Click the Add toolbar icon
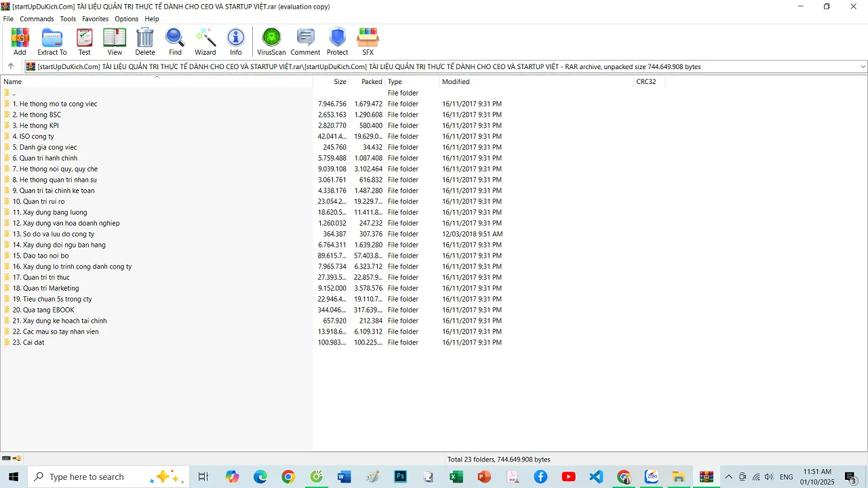 pyautogui.click(x=20, y=41)
